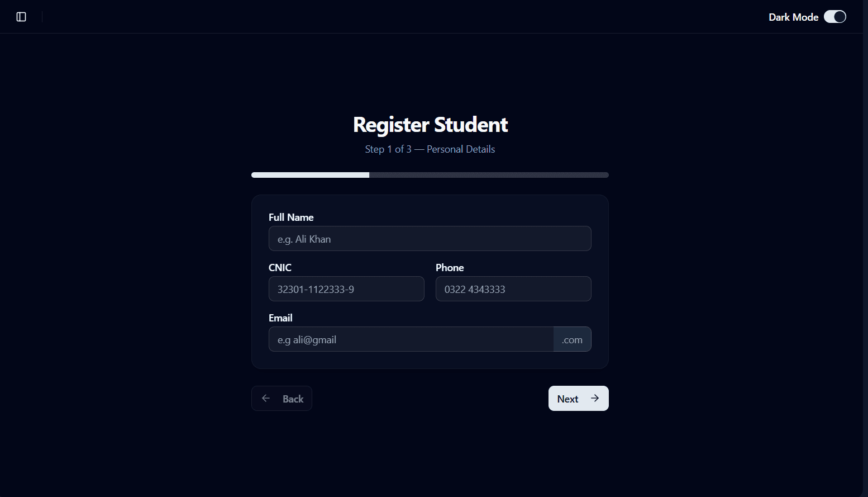Click the Email input field
This screenshot has height=497, width=868.
[408, 339]
